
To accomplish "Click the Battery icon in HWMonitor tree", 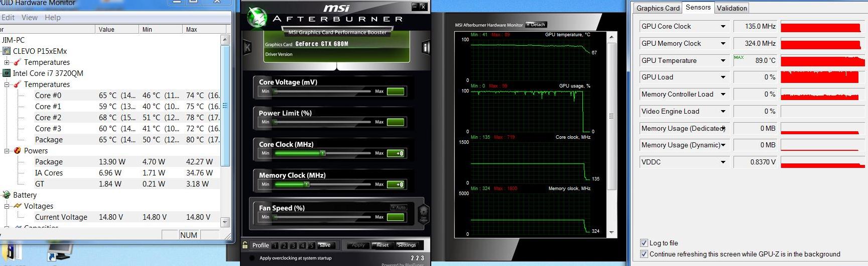I will [x=7, y=195].
